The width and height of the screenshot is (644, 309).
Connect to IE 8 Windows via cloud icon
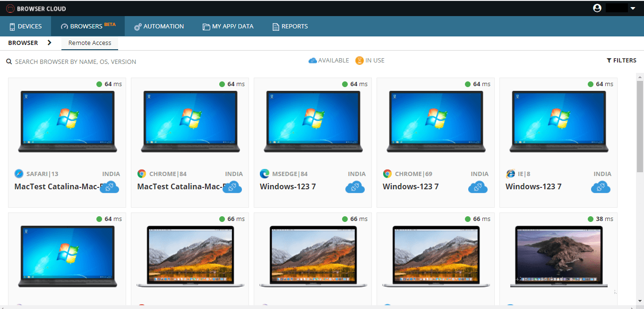coord(601,187)
